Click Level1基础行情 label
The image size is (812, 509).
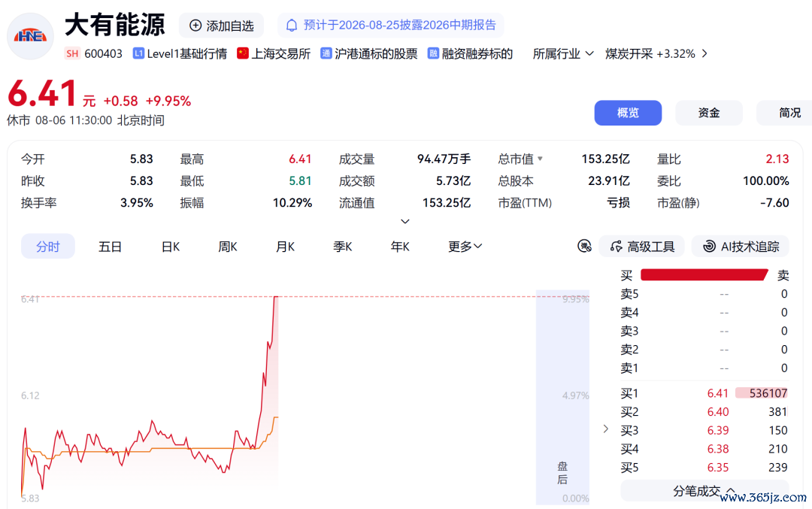tap(187, 54)
